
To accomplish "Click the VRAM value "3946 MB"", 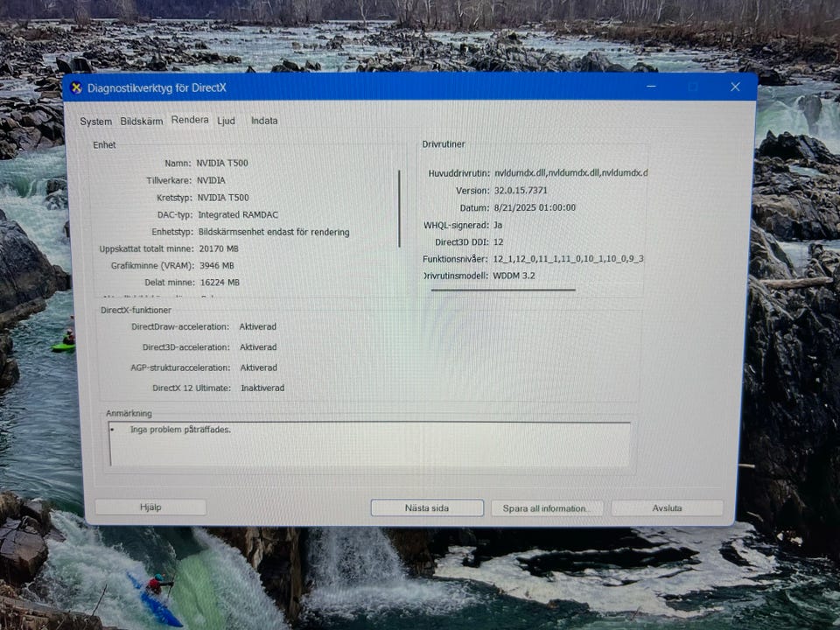I will pyautogui.click(x=217, y=266).
